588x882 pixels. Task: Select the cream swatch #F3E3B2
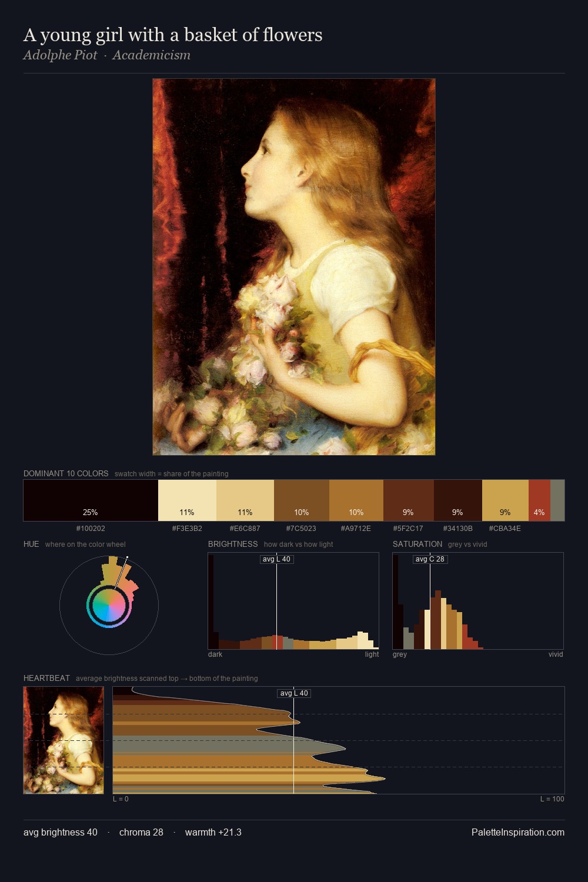[x=187, y=500]
